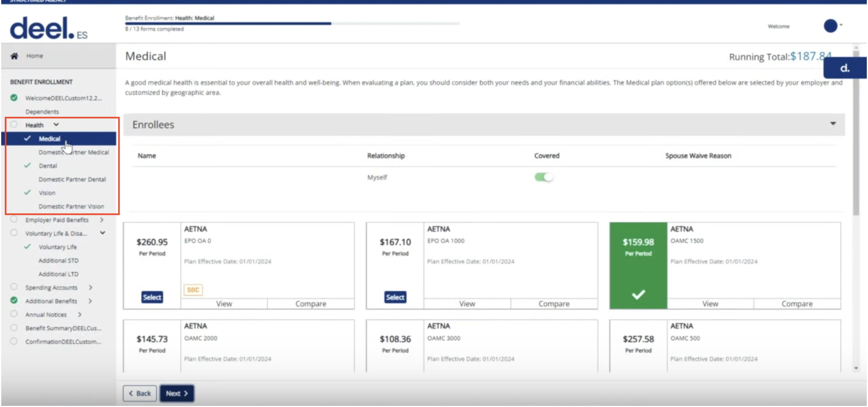Open the Dental enrollment page
868x407 pixels.
[48, 165]
